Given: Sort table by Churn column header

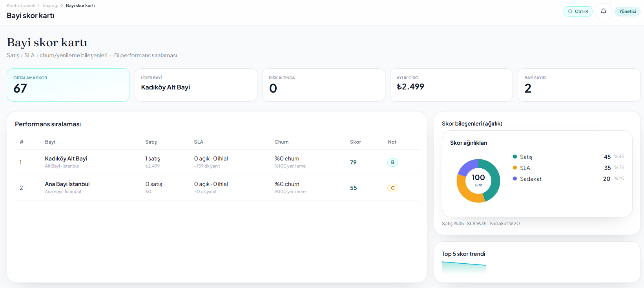Looking at the screenshot, I should click(281, 142).
